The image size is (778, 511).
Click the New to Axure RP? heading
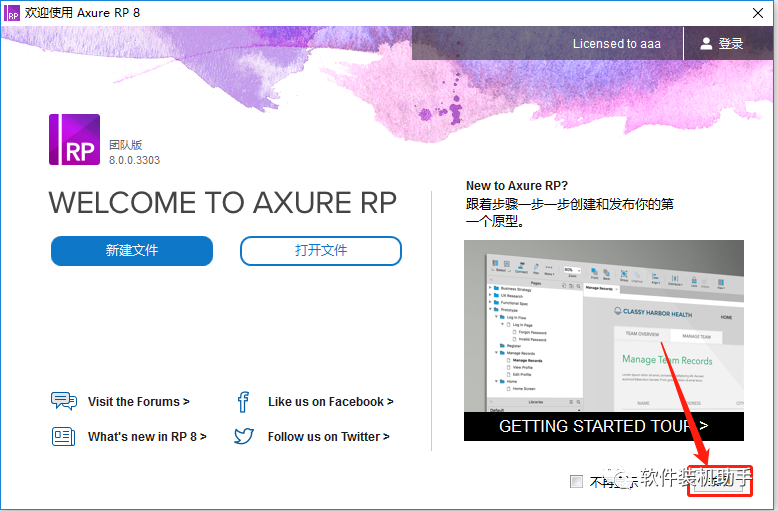(x=517, y=186)
